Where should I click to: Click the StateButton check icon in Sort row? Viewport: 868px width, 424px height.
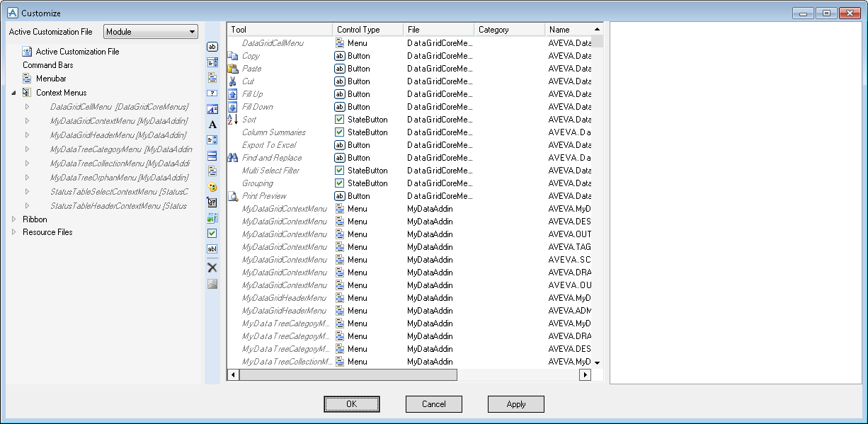point(340,120)
